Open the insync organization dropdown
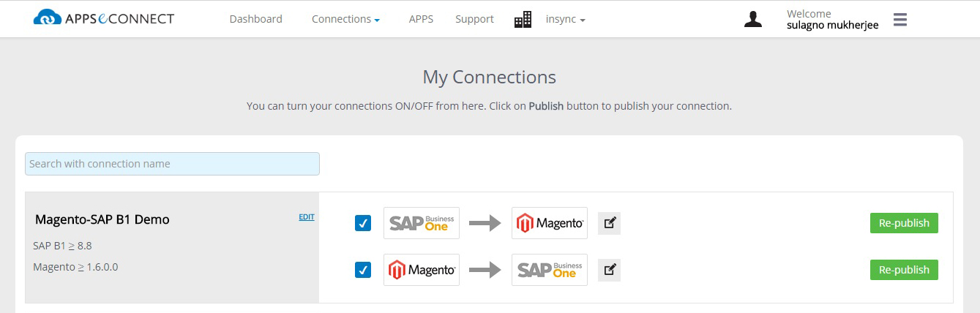The image size is (980, 313). (565, 19)
